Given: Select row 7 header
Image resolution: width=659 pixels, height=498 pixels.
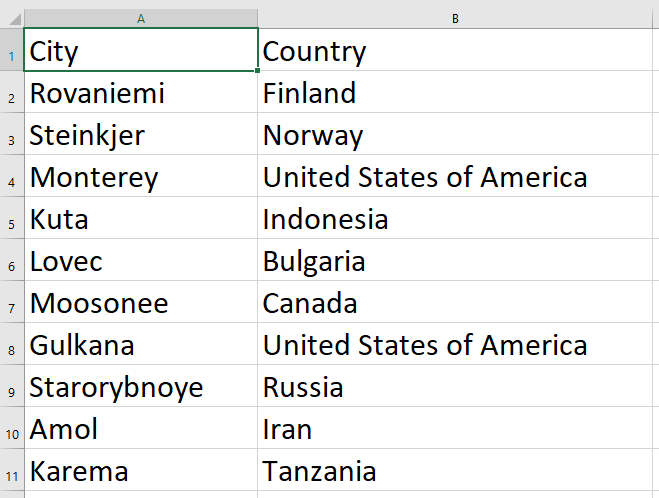Looking at the screenshot, I should 12,304.
